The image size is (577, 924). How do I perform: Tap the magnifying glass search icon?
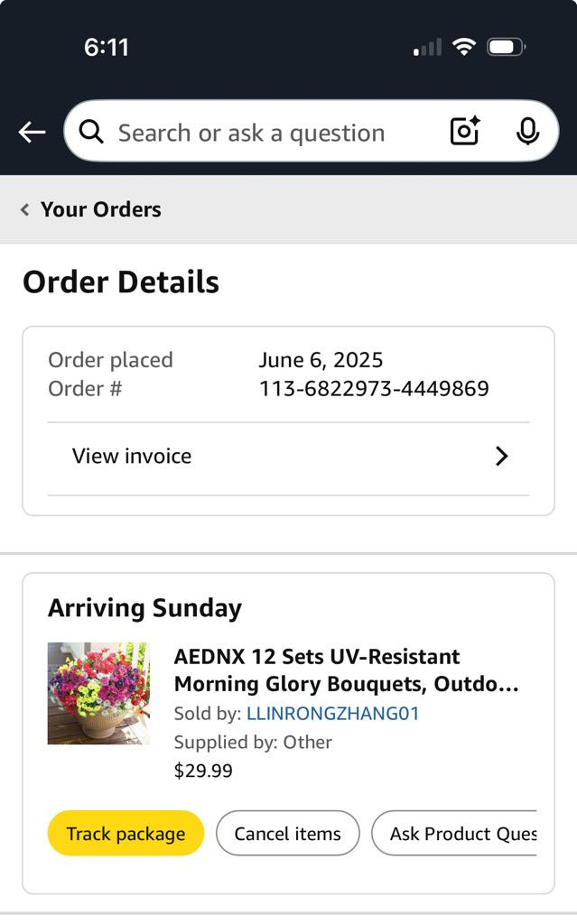[x=91, y=133]
